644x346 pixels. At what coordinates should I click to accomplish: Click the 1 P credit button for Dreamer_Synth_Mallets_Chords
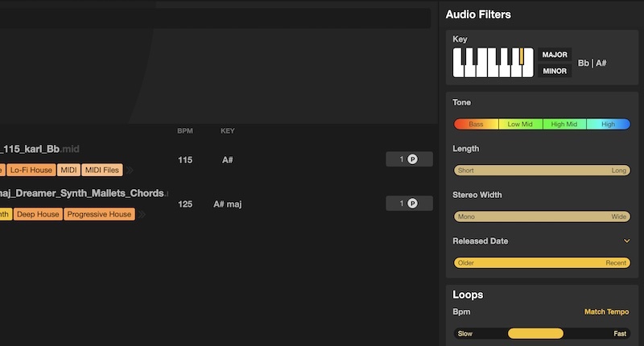409,204
